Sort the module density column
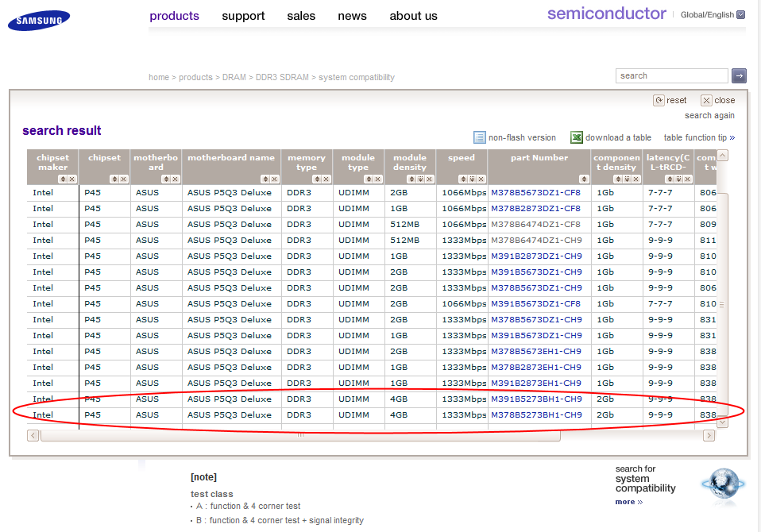The height and width of the screenshot is (532, 761). [411, 179]
